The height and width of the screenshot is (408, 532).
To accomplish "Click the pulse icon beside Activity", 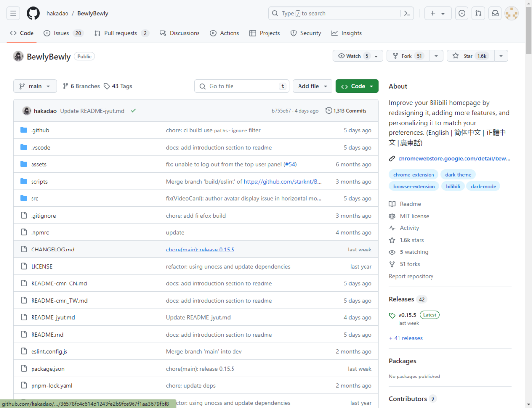I will [x=392, y=228].
